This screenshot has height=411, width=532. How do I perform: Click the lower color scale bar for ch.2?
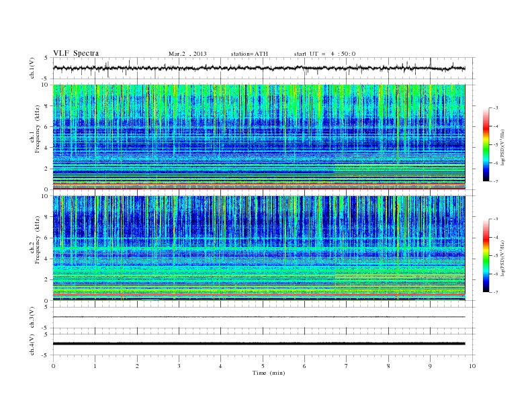click(x=486, y=255)
